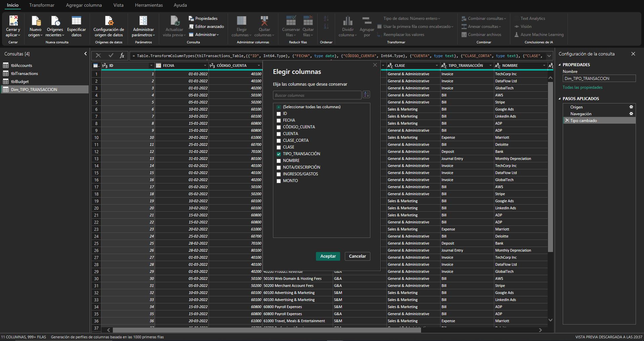Click Especificar datos icon

click(77, 21)
